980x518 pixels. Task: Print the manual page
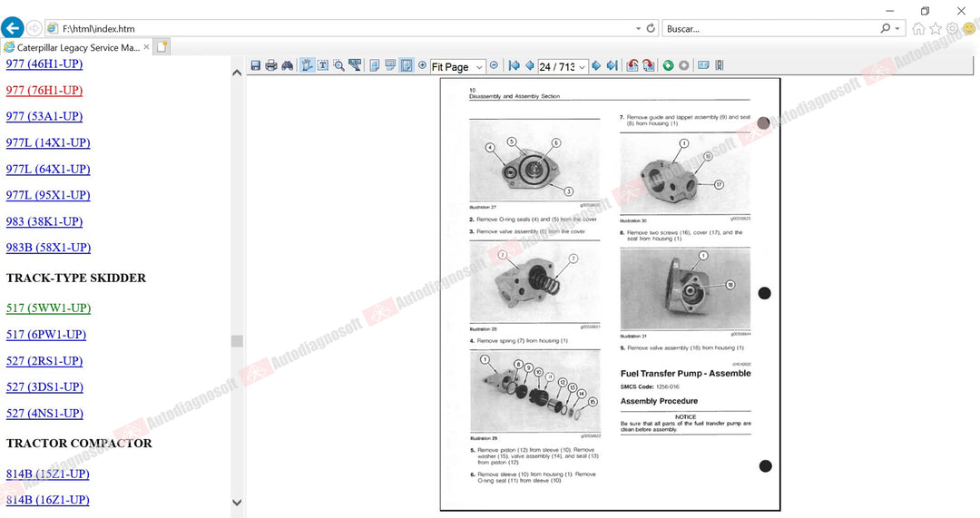click(x=271, y=65)
